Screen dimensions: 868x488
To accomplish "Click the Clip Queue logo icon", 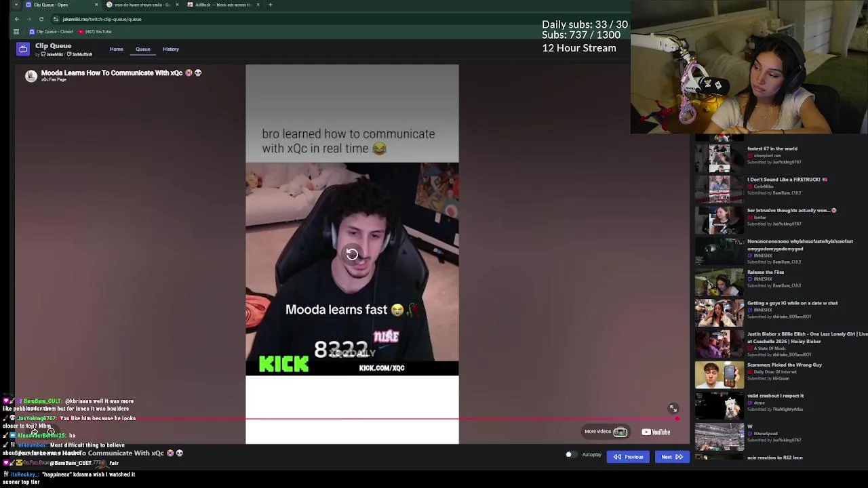I will 23,49.
